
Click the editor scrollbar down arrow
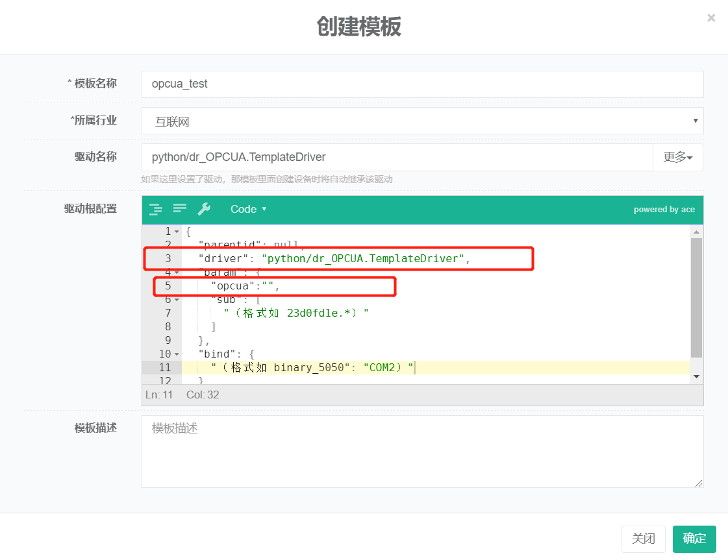coord(696,376)
